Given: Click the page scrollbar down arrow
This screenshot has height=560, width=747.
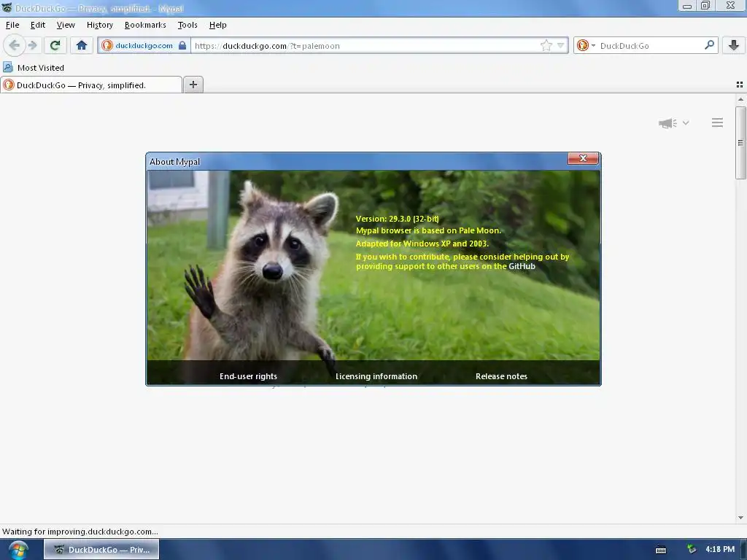Looking at the screenshot, I should click(x=740, y=518).
